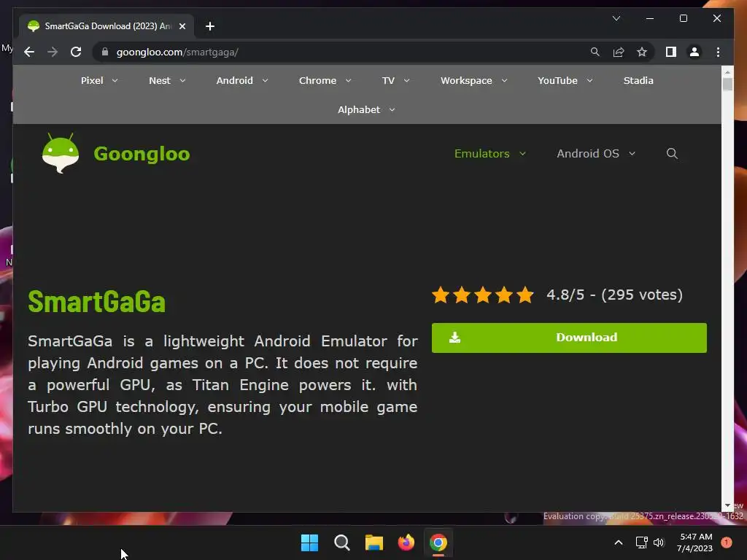This screenshot has height=560, width=747.
Task: Open Chrome profile menu
Action: (694, 52)
